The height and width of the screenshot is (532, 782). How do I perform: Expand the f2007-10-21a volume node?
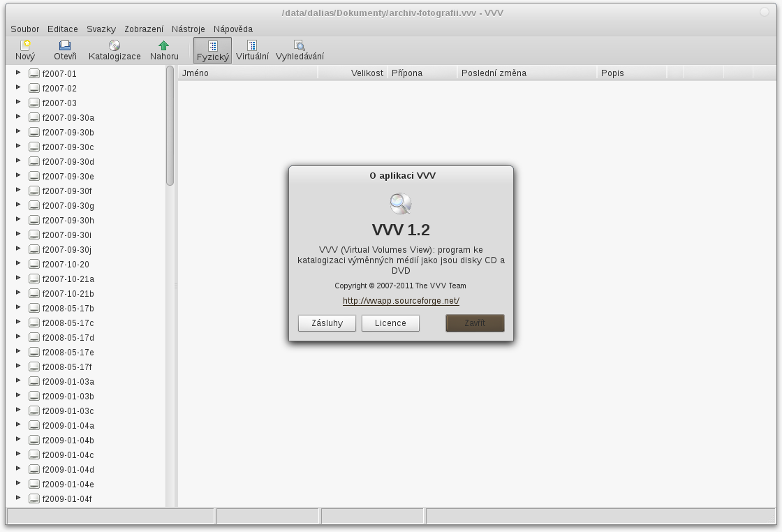coord(18,278)
